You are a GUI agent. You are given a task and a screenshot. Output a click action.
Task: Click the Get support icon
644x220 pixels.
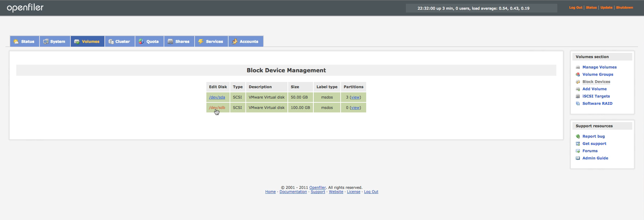[578, 143]
